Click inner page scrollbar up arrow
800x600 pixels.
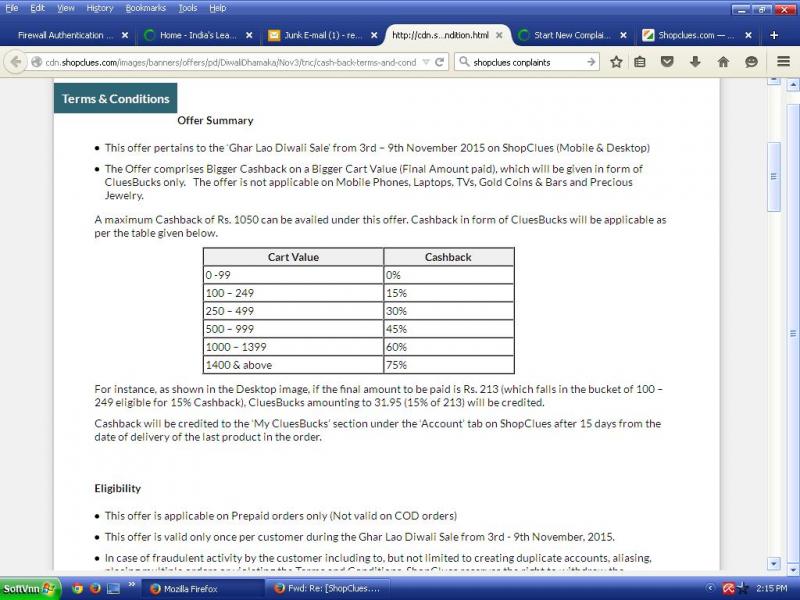click(774, 81)
